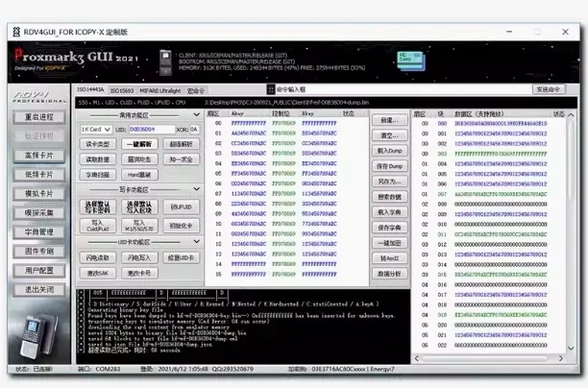
Task: Click the 一键加密 button
Action: click(x=390, y=243)
